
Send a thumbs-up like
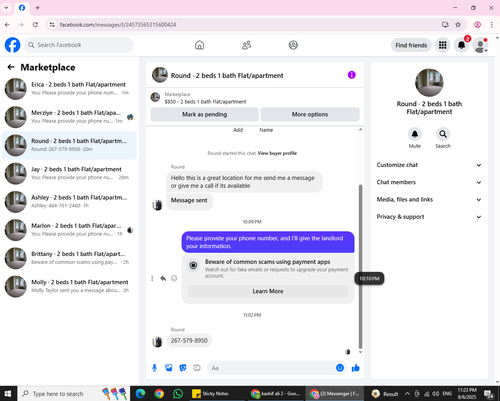pyautogui.click(x=356, y=368)
